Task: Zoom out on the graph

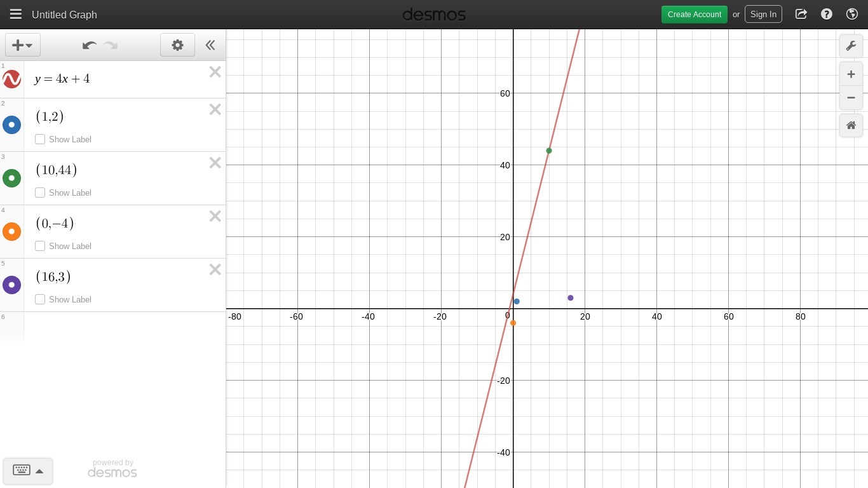Action: (x=851, y=97)
